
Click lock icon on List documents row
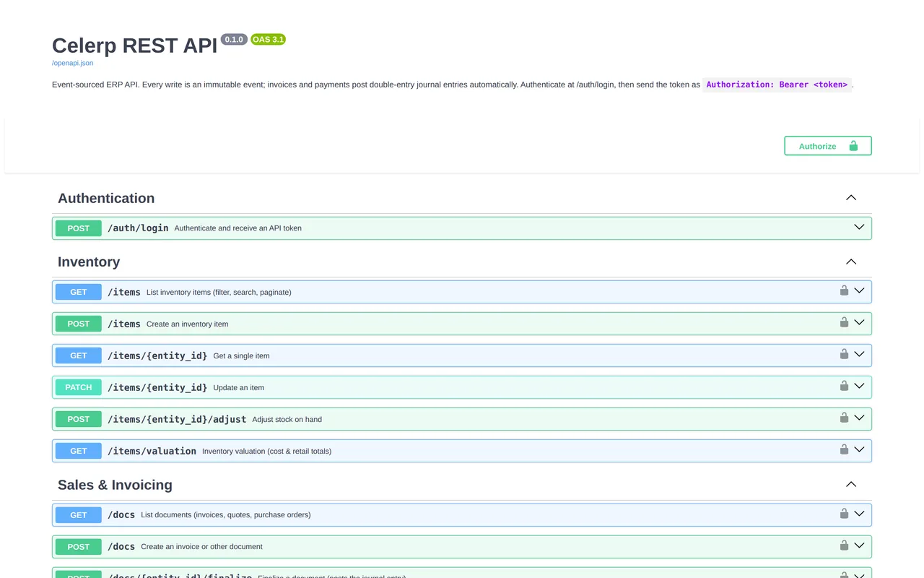(844, 514)
